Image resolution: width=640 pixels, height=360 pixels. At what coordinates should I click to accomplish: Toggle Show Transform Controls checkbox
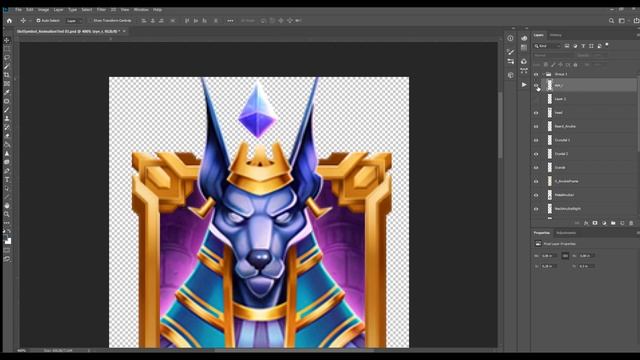91,20
